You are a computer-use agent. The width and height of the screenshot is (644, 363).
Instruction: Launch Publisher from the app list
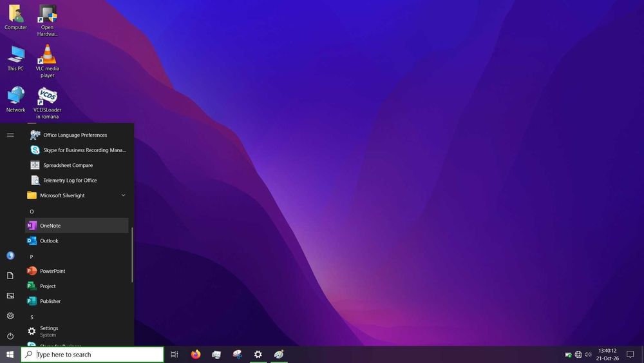pyautogui.click(x=77, y=301)
